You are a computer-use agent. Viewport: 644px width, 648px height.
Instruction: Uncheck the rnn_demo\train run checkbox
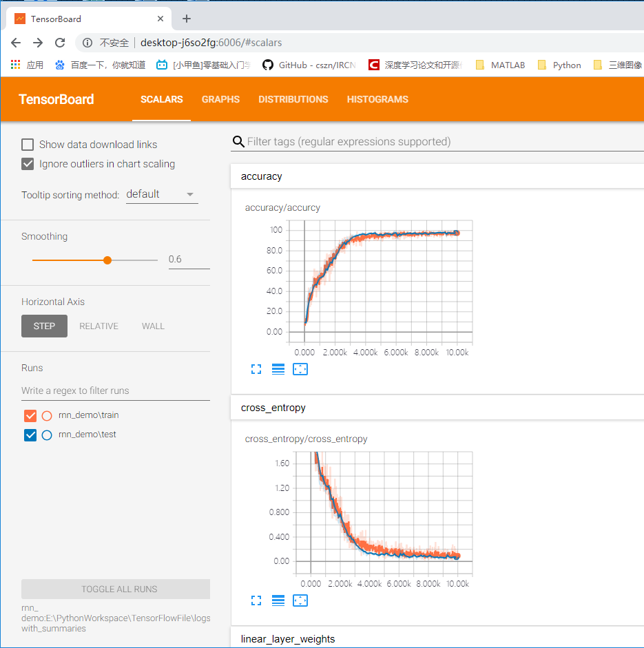click(x=30, y=416)
